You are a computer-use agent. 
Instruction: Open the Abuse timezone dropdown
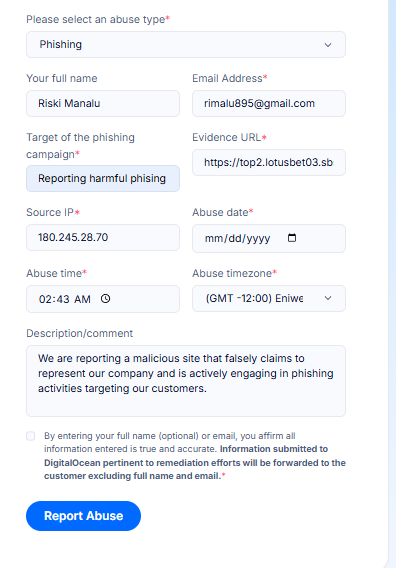pyautogui.click(x=269, y=298)
